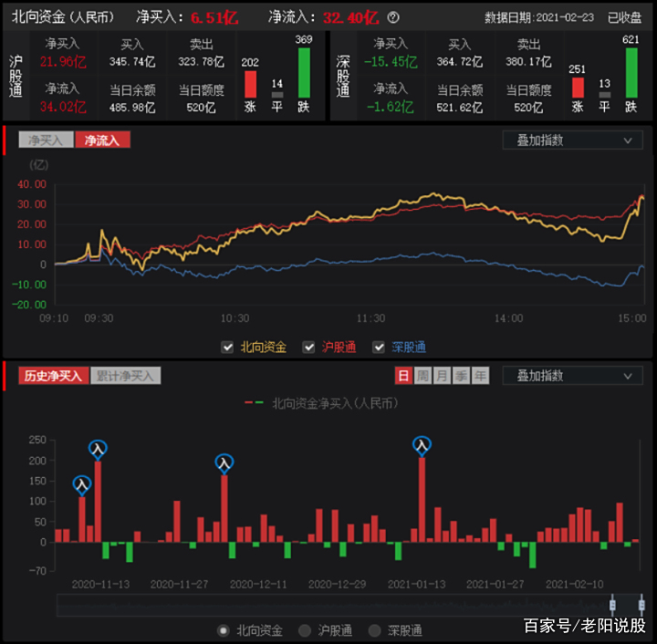Select the 深股通 radio button at bottom
Viewport: 657px width, 644px height.
[374, 630]
